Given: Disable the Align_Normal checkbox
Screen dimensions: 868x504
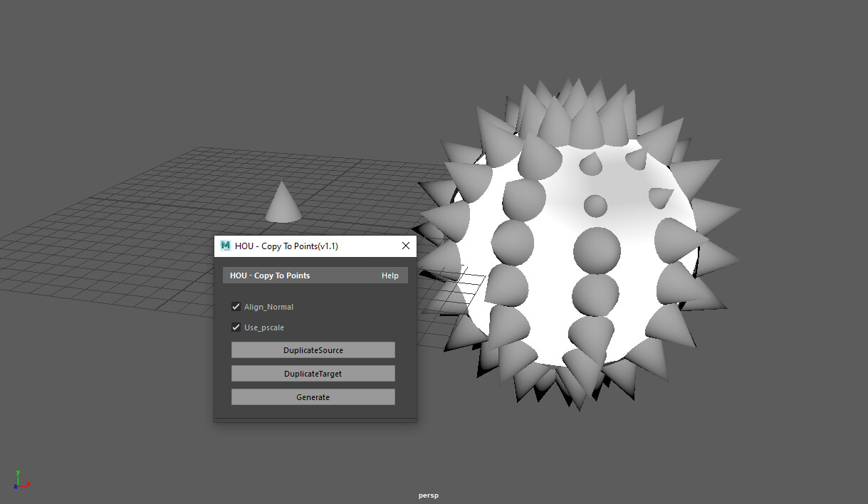Looking at the screenshot, I should pyautogui.click(x=236, y=306).
